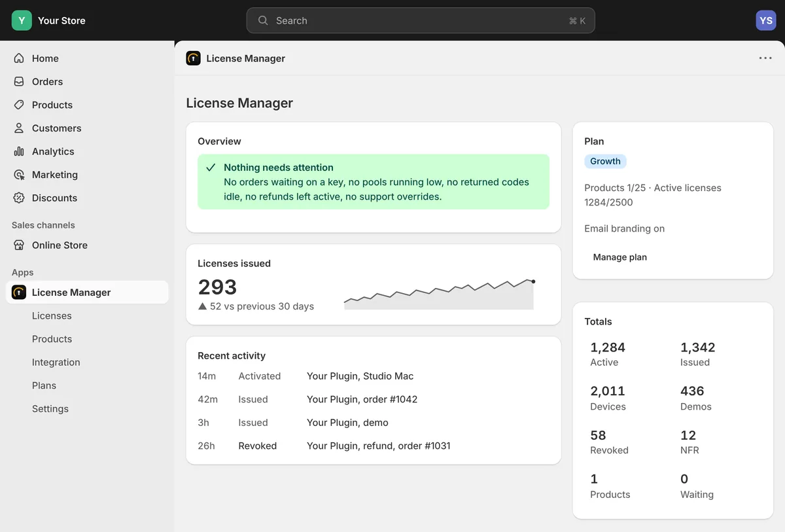Click the licenses issued sparkline chart
Viewport: 785px width, 532px height.
[440, 294]
